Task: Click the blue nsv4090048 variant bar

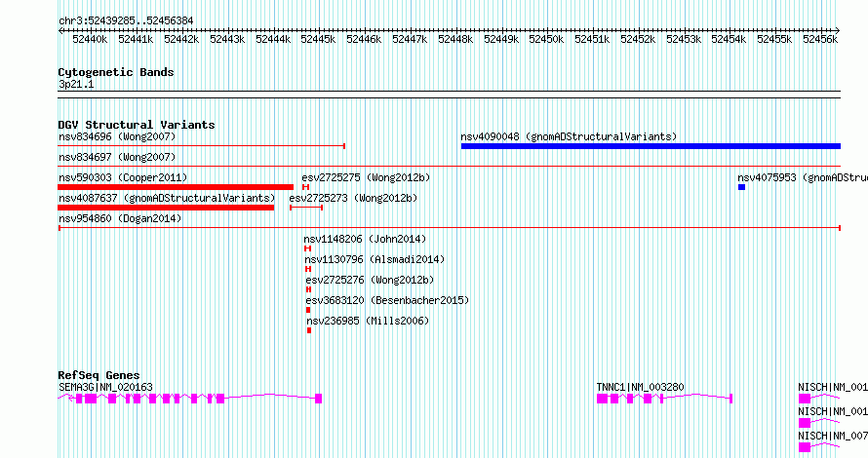Action: (651, 146)
